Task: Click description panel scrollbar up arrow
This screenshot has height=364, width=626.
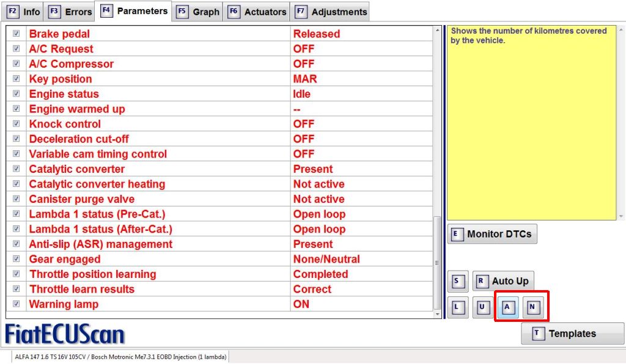Action: (621, 30)
